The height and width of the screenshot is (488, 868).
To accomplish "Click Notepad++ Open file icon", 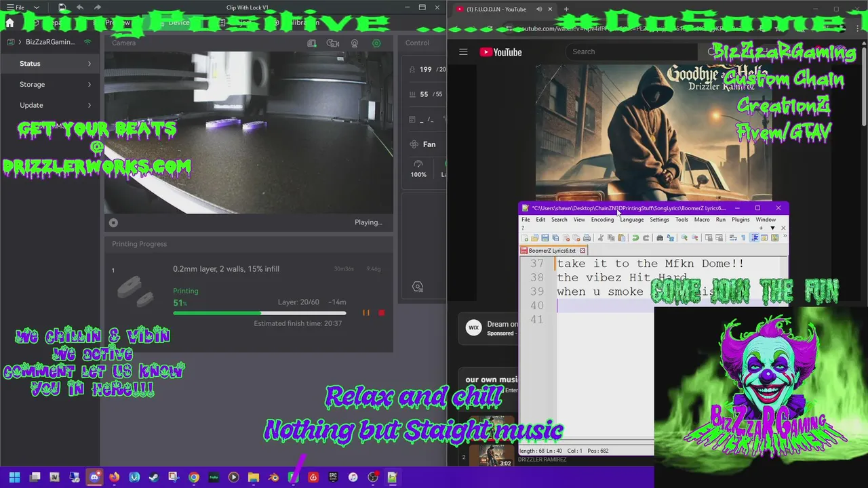I will click(x=534, y=238).
